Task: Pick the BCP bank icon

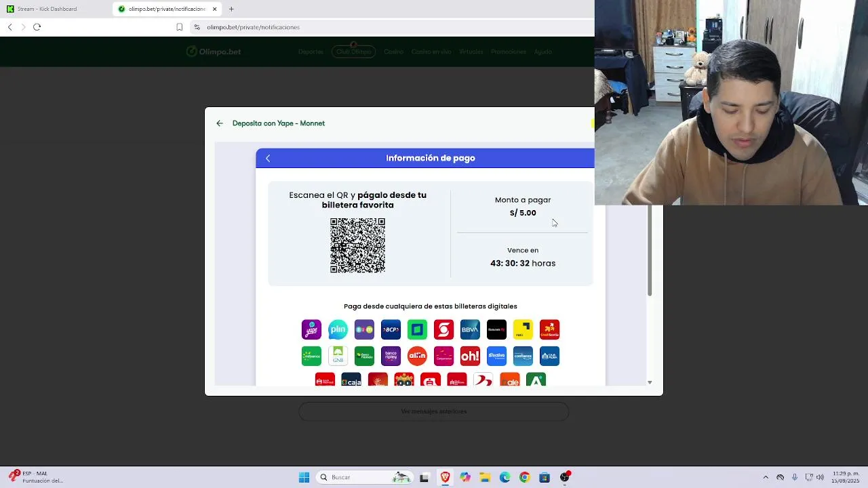Action: pos(391,329)
